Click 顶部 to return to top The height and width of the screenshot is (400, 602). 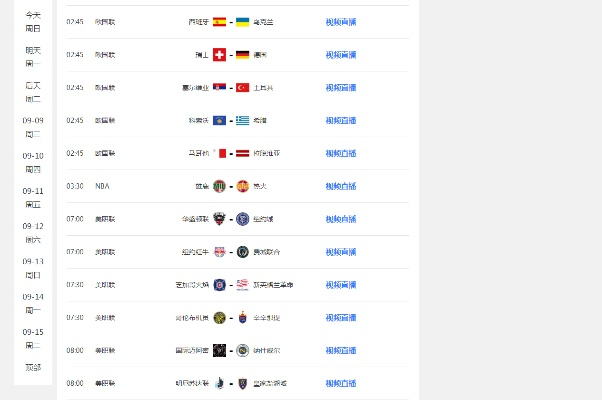click(33, 367)
